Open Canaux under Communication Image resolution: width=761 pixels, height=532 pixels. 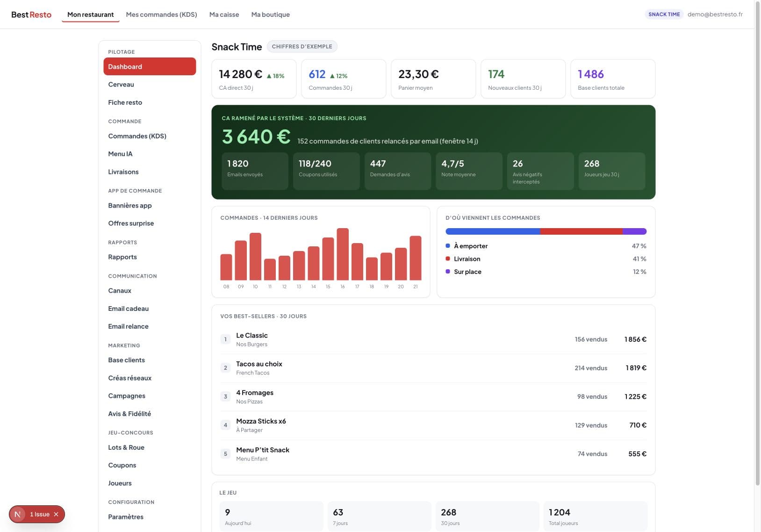tap(150, 291)
